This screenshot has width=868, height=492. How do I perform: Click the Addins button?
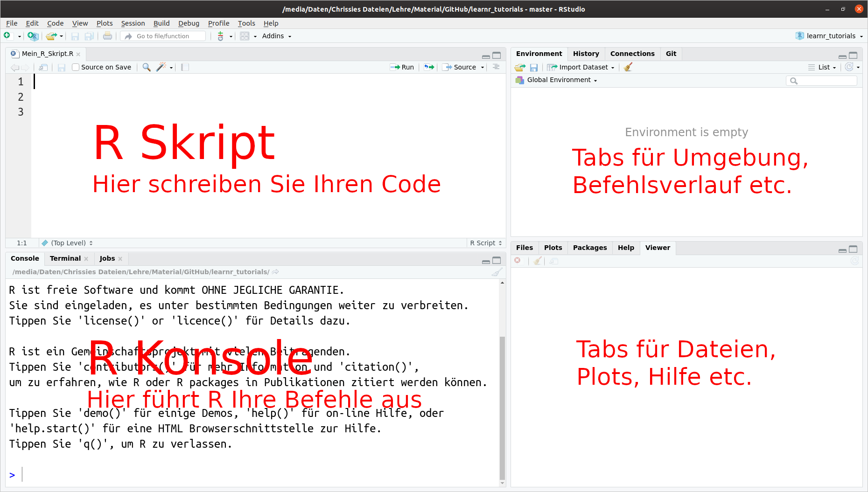pyautogui.click(x=276, y=36)
